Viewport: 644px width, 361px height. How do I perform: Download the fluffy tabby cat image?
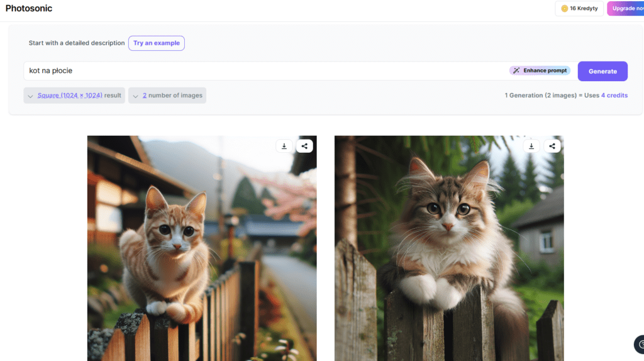531,146
